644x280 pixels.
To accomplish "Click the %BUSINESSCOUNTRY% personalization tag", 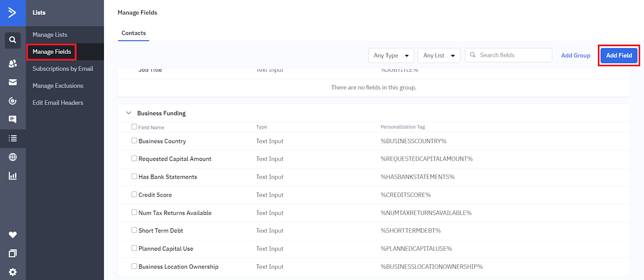I will [414, 141].
